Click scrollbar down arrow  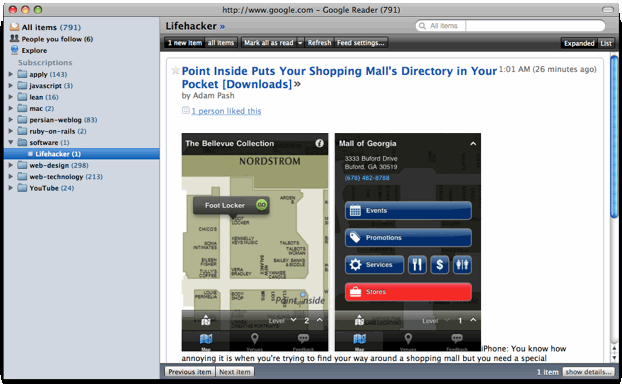tap(614, 357)
